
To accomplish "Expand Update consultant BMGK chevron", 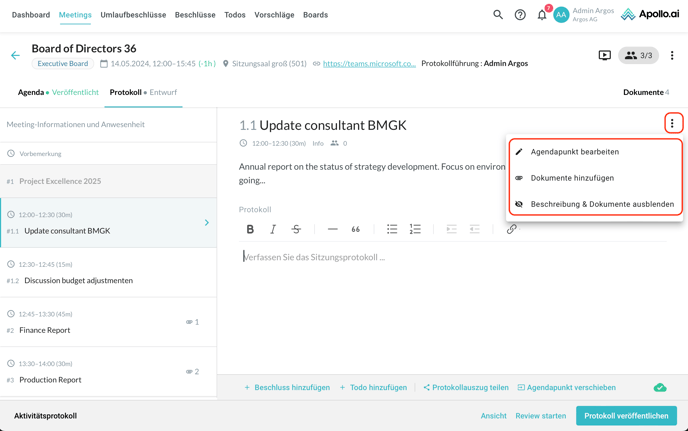I will click(x=207, y=223).
